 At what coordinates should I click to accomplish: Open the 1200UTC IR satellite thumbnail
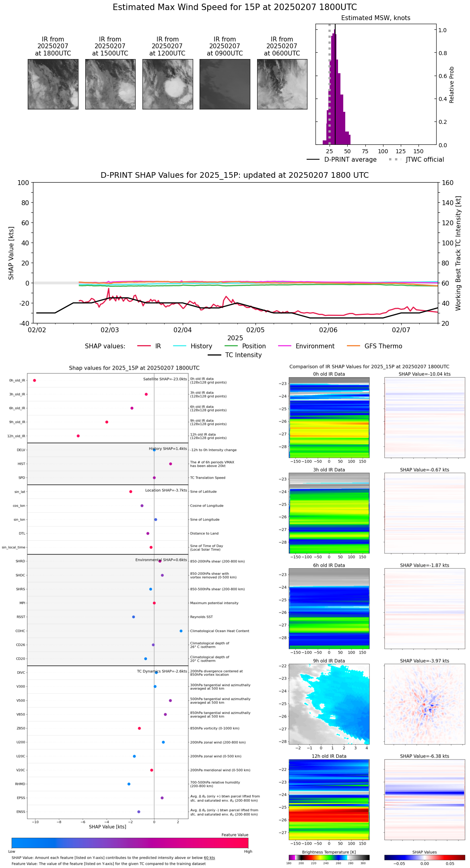(167, 84)
